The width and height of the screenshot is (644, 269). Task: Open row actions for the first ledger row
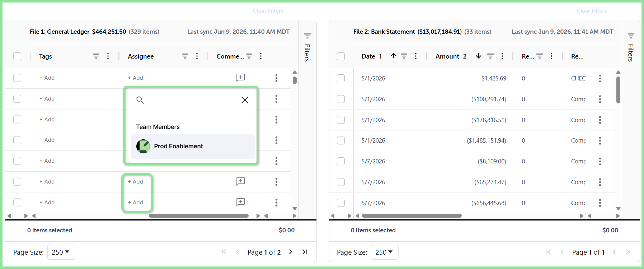tap(276, 78)
